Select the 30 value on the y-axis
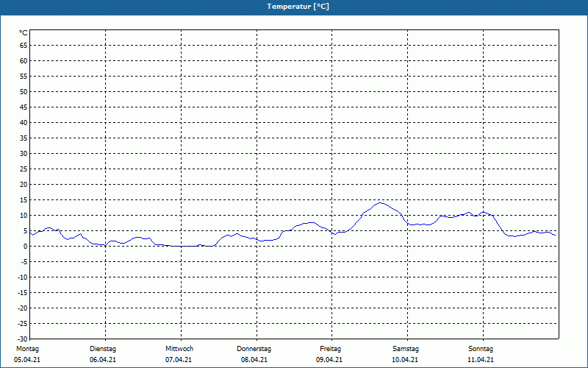The width and height of the screenshot is (588, 368). click(24, 153)
